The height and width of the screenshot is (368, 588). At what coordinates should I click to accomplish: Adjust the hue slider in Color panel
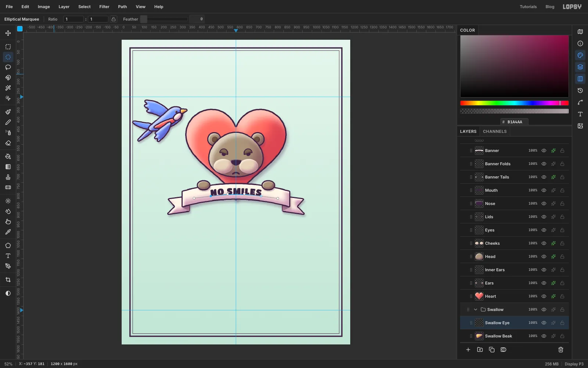point(514,103)
